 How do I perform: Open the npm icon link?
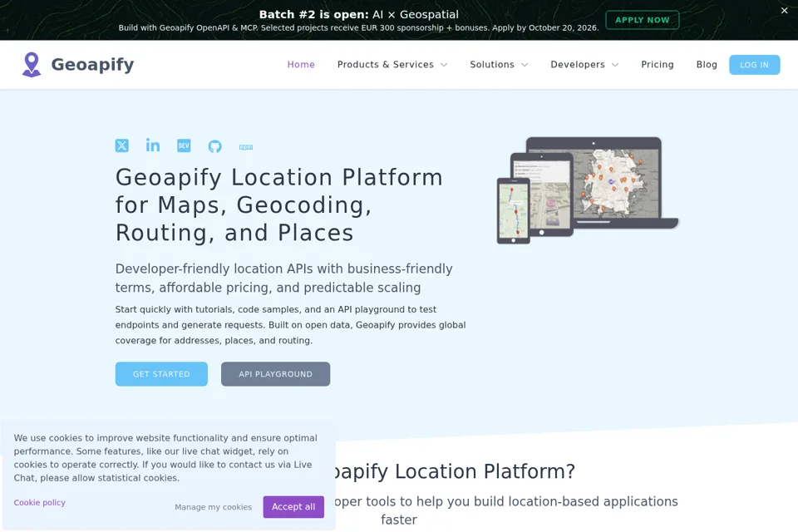[246, 147]
